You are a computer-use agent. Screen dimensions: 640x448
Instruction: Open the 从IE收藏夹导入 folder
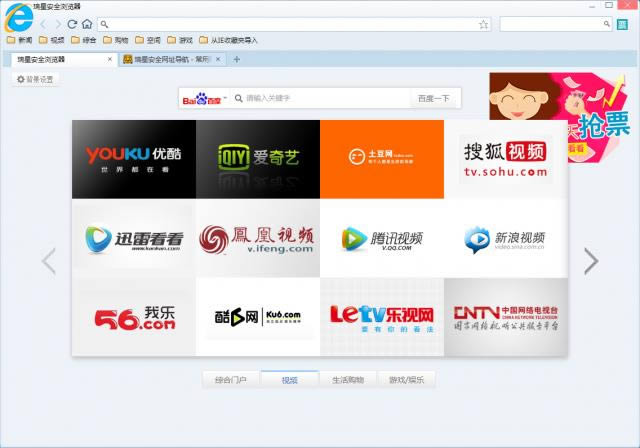point(228,40)
